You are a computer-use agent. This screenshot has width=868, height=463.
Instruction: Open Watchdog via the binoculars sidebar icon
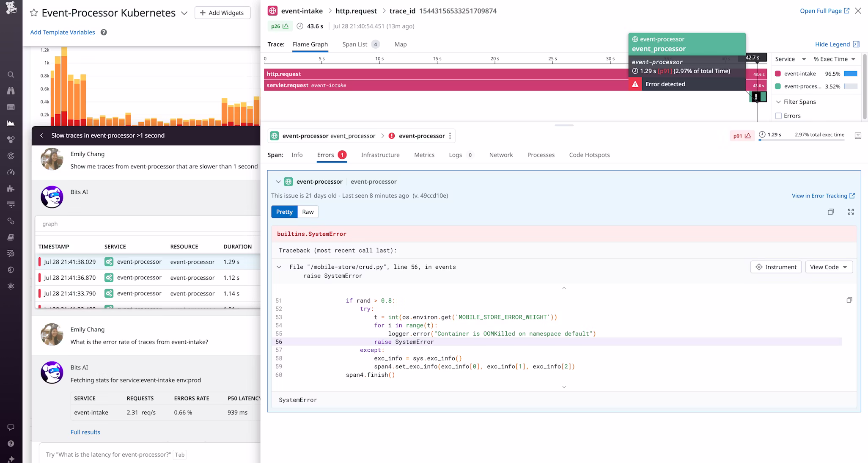click(11, 90)
